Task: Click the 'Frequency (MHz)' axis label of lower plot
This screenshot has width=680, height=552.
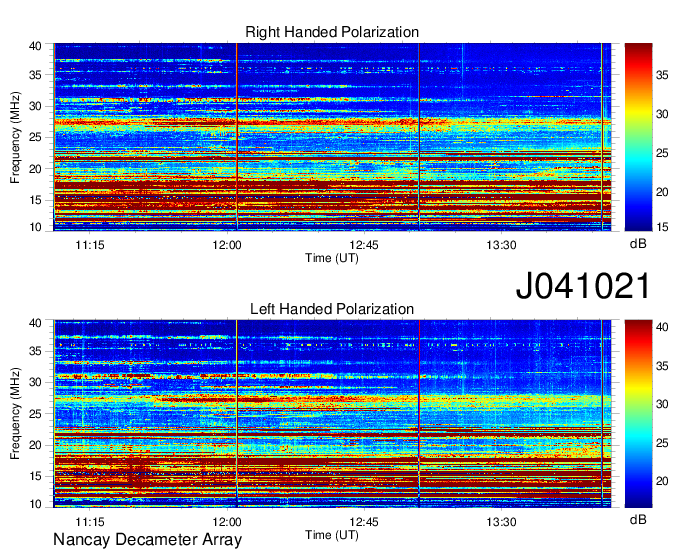Action: 15,414
